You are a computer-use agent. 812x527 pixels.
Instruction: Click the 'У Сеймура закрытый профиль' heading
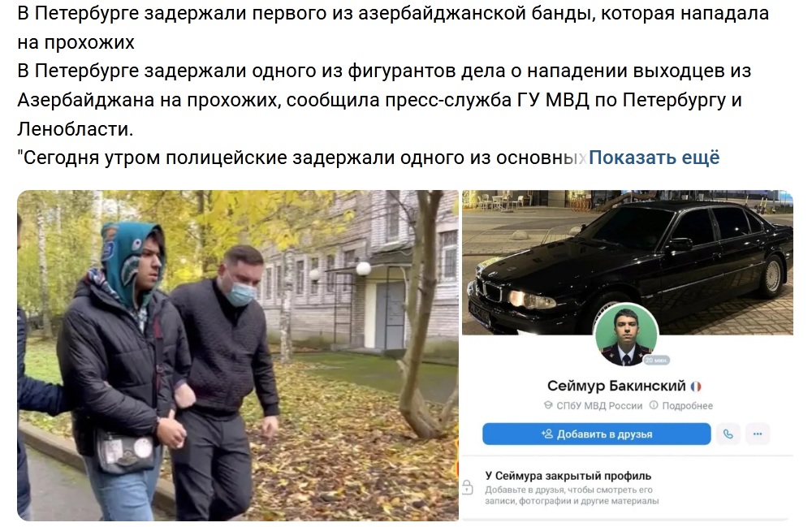568,476
